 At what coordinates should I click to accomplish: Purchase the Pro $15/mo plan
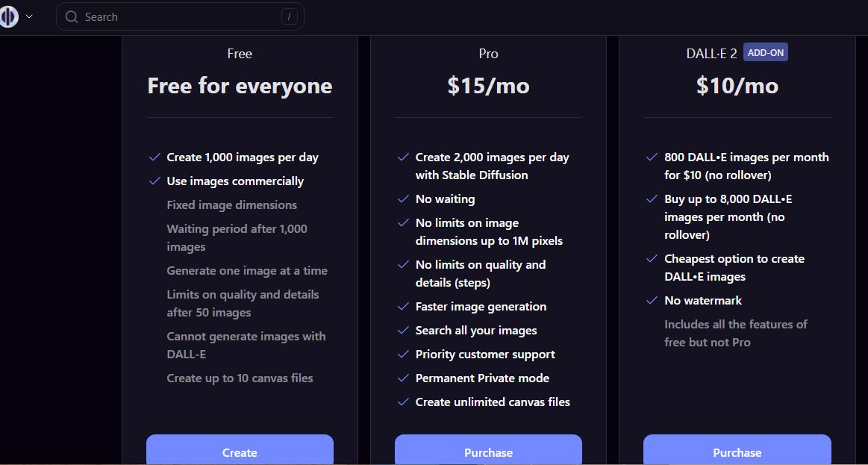[x=488, y=452]
